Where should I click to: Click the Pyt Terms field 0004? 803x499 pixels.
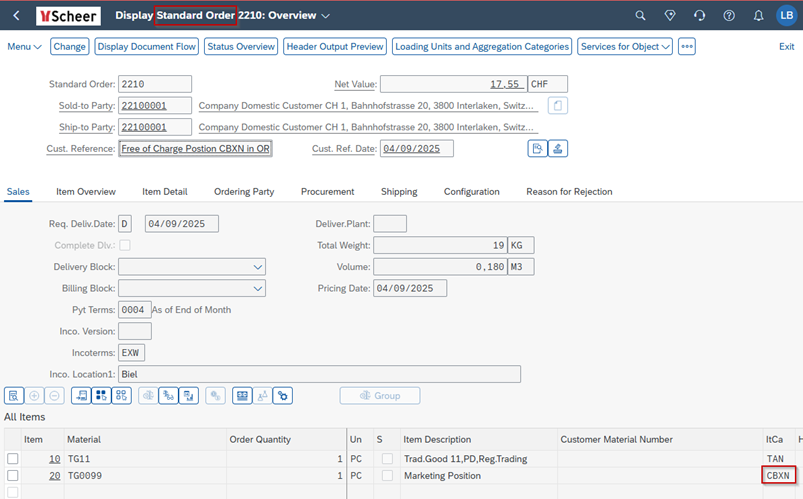[x=135, y=310]
